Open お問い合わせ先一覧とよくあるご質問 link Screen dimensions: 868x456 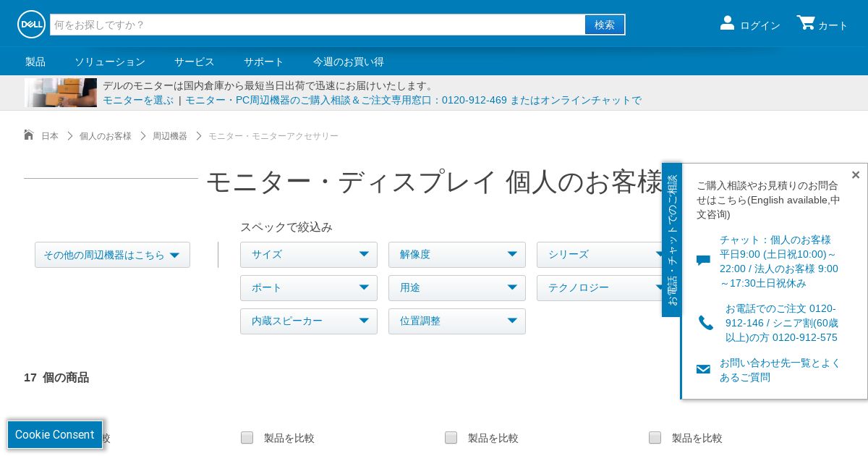tap(780, 370)
